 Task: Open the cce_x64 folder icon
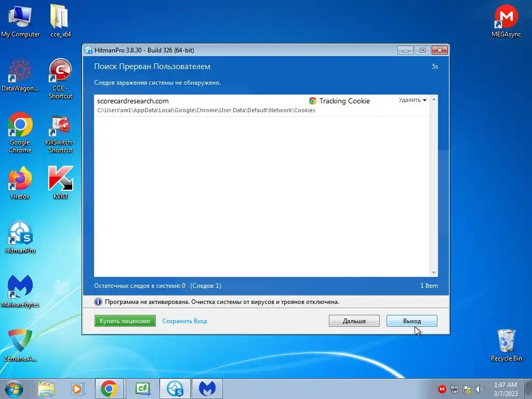pyautogui.click(x=60, y=21)
